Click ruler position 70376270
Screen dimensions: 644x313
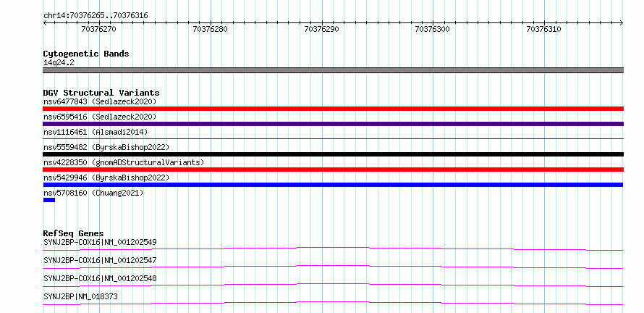(x=99, y=29)
